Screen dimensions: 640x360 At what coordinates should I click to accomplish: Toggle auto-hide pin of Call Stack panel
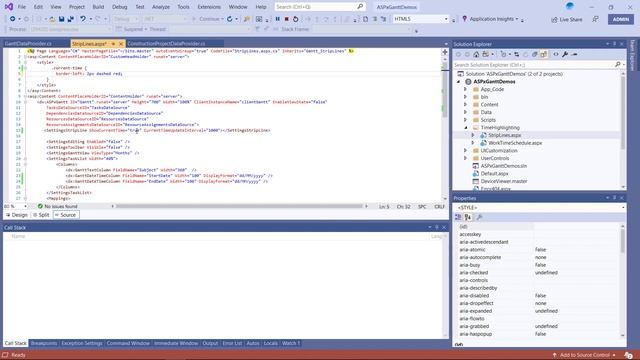[x=437, y=227]
